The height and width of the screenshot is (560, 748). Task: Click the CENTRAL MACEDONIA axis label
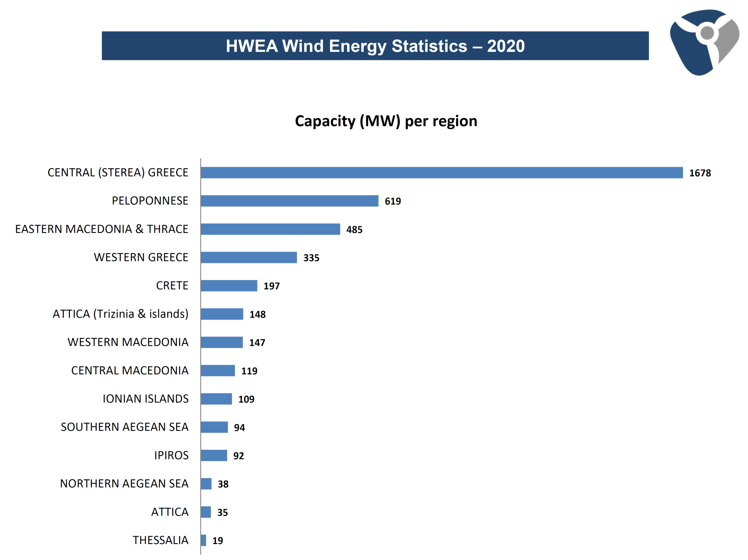tap(130, 370)
